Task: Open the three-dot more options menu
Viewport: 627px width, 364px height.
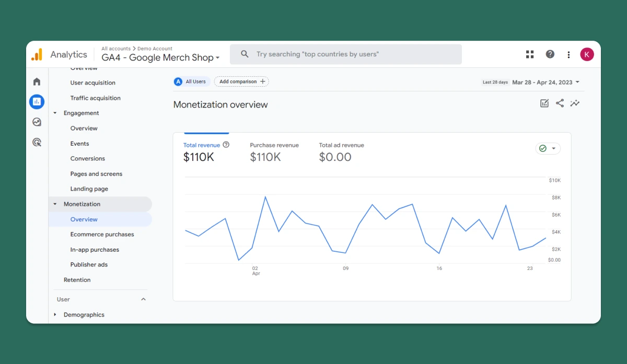Action: pos(568,54)
